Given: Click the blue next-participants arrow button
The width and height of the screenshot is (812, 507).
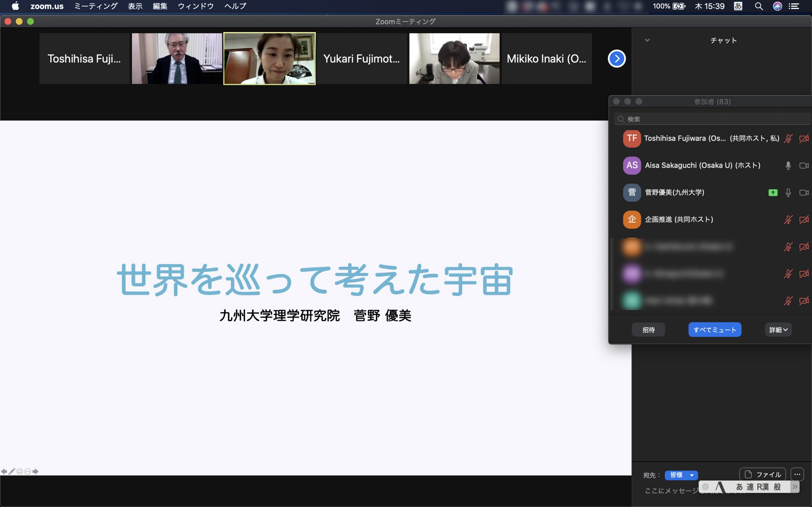Looking at the screenshot, I should (616, 59).
